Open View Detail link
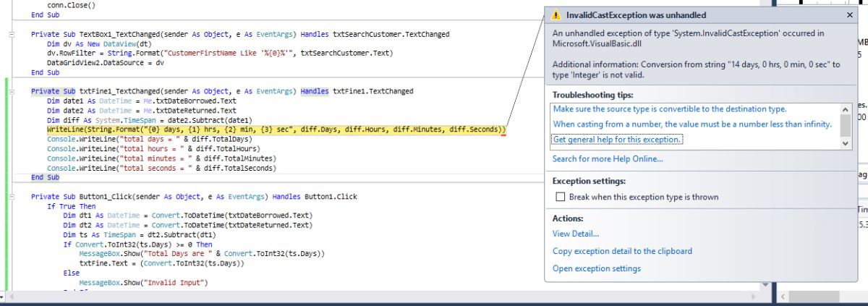868x306 pixels. pyautogui.click(x=576, y=234)
